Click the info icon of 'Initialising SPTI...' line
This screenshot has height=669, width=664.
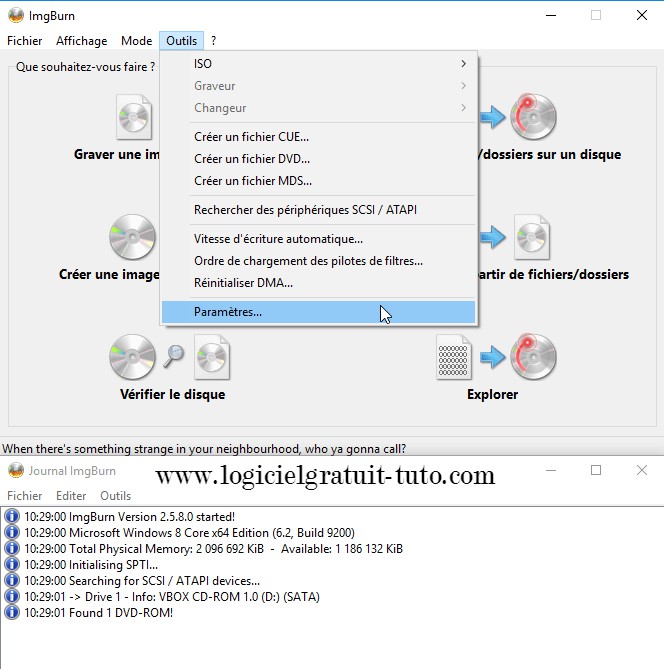[x=12, y=564]
